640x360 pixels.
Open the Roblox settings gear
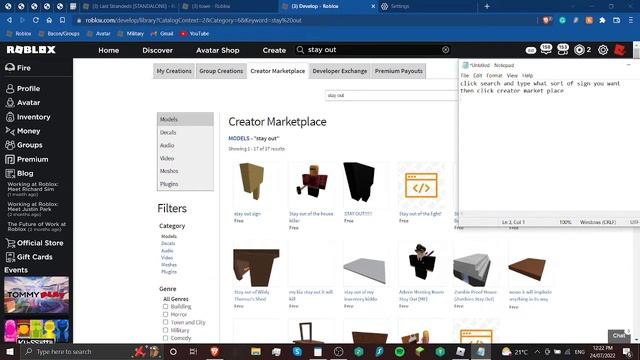[603, 50]
